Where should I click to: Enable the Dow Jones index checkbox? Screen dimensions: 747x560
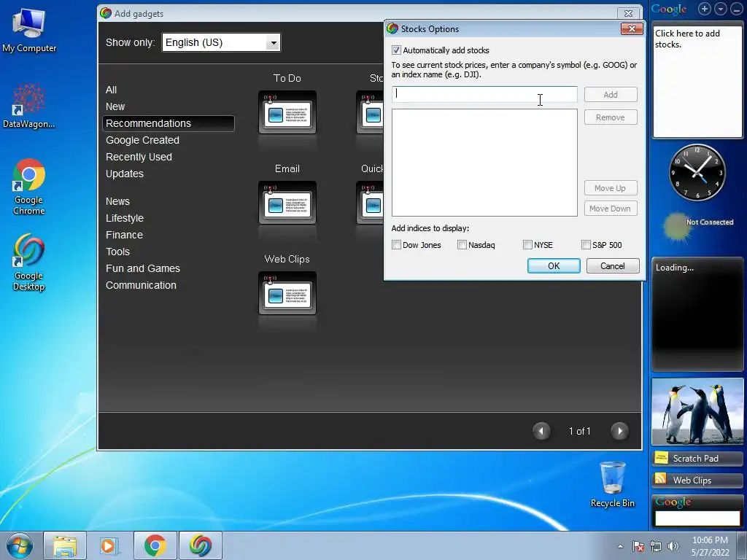click(396, 245)
